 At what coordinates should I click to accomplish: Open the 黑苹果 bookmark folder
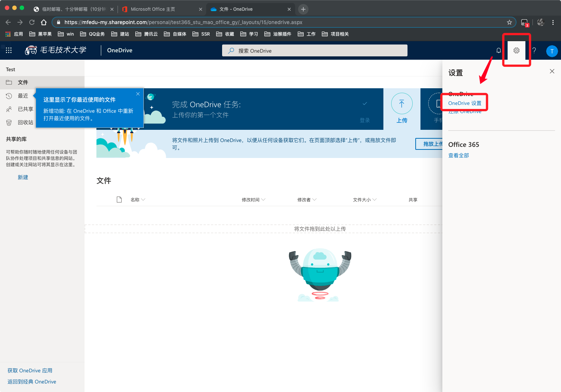pos(40,34)
